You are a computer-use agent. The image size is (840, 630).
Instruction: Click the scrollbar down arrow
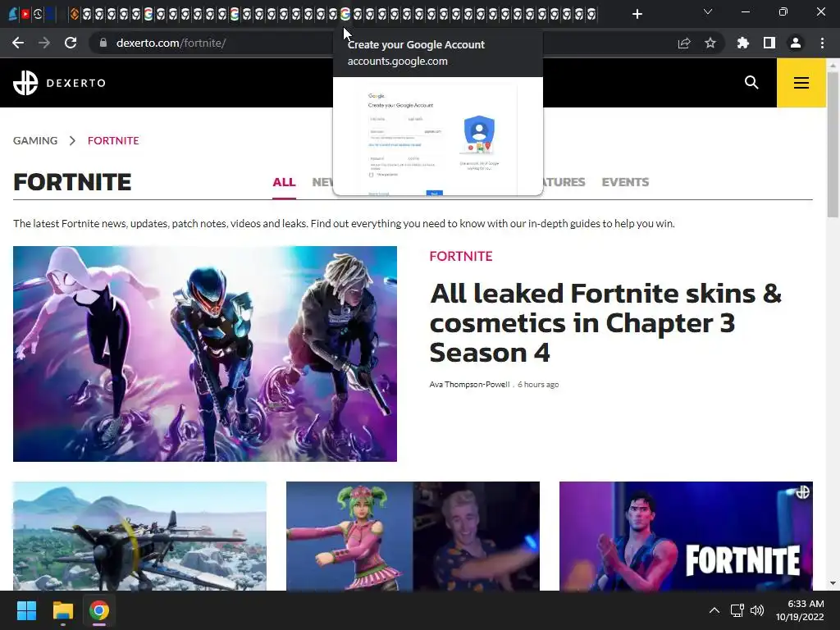833,583
